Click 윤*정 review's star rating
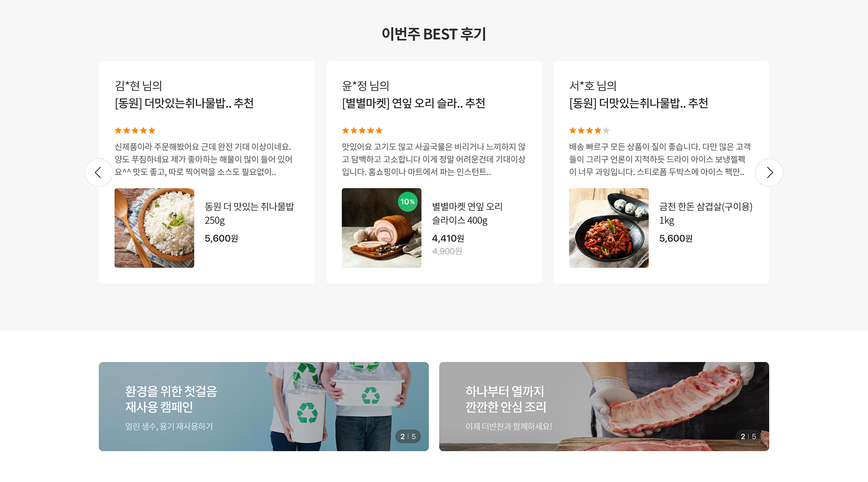This screenshot has height=482, width=868. click(x=362, y=131)
